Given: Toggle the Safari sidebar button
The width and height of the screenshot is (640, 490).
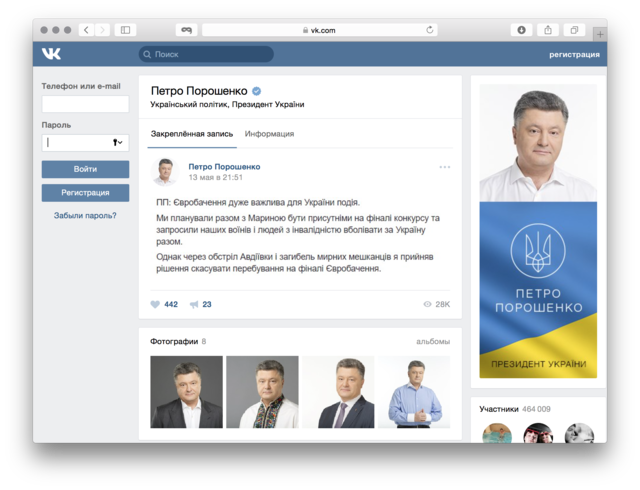Looking at the screenshot, I should [x=125, y=30].
